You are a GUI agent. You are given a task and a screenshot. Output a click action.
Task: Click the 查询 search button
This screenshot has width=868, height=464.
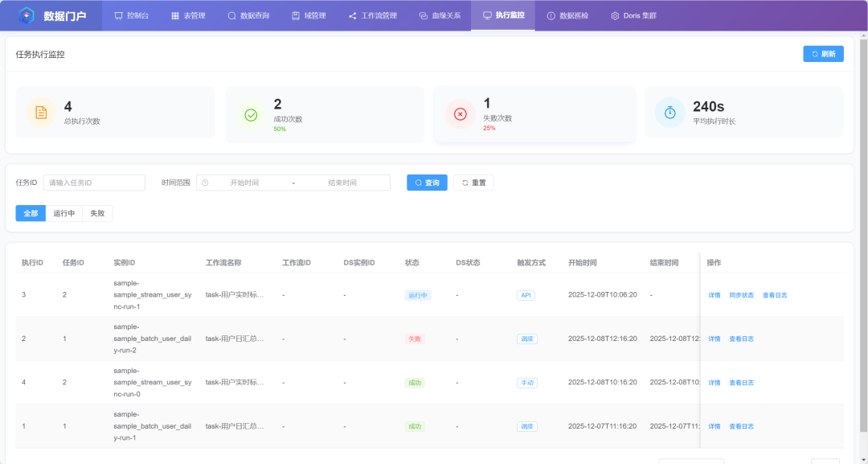coord(427,183)
